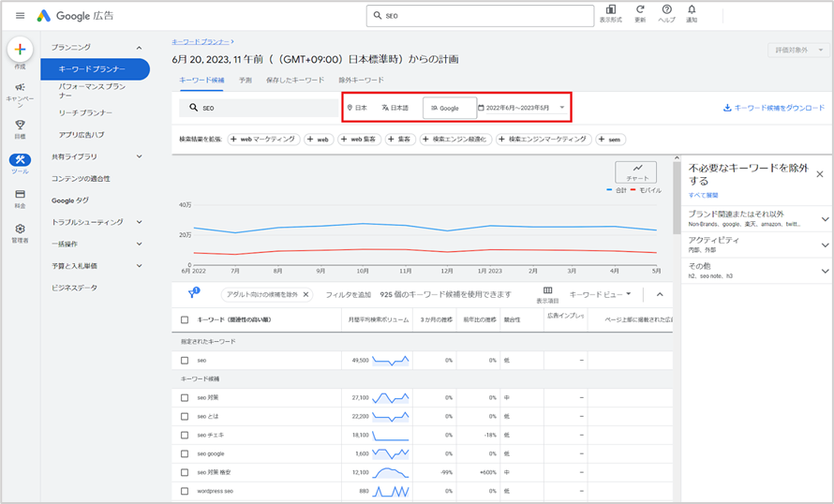This screenshot has width=834, height=504.
Task: Add 検索エンジンマーケティング suggestion chip
Action: tap(544, 140)
